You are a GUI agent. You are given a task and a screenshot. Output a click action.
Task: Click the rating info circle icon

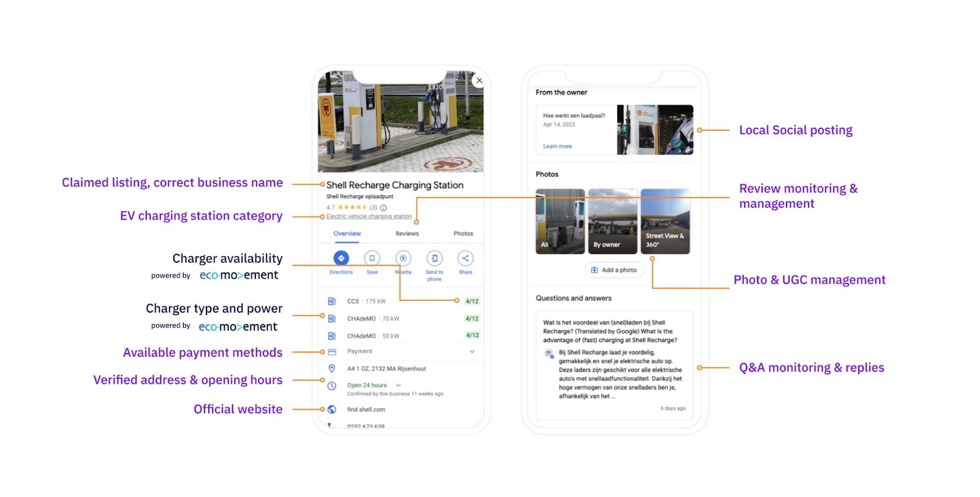pyautogui.click(x=383, y=208)
